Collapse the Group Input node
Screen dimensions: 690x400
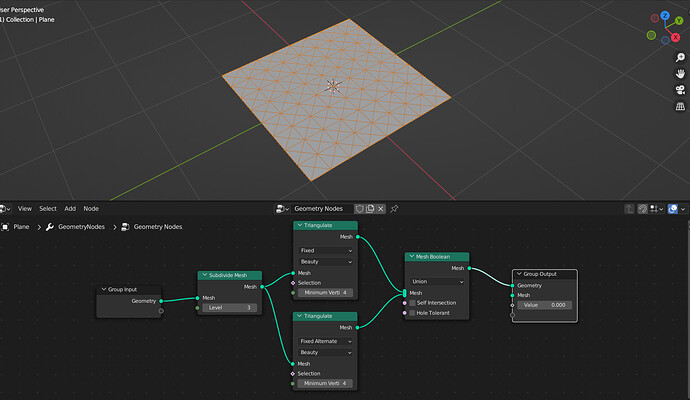104,289
